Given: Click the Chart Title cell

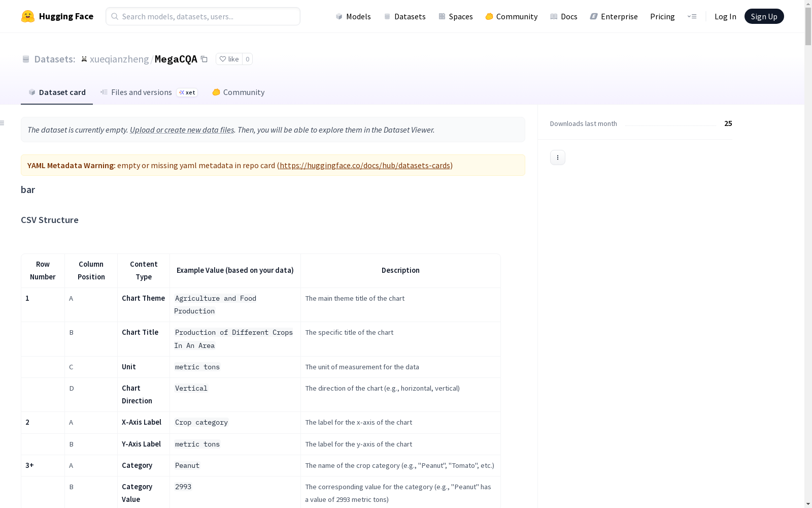Looking at the screenshot, I should pos(144,339).
